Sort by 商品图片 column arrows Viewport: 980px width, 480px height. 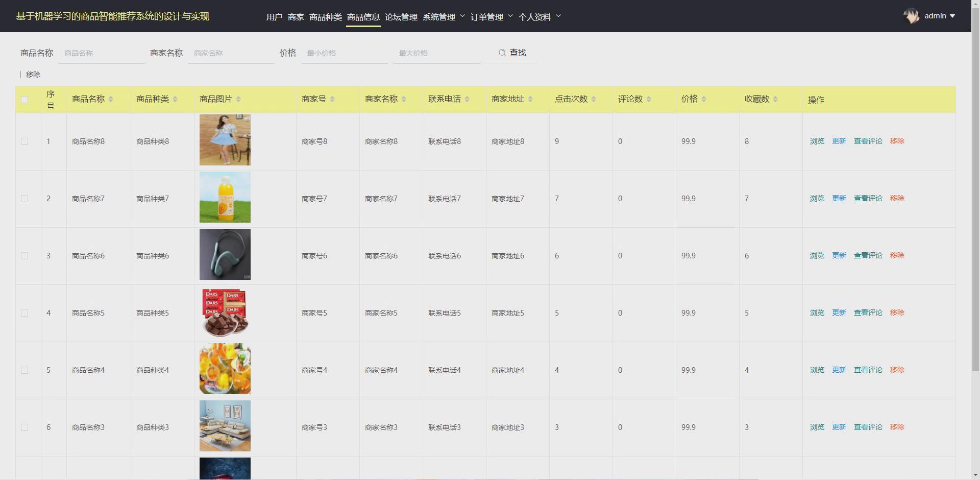(238, 99)
